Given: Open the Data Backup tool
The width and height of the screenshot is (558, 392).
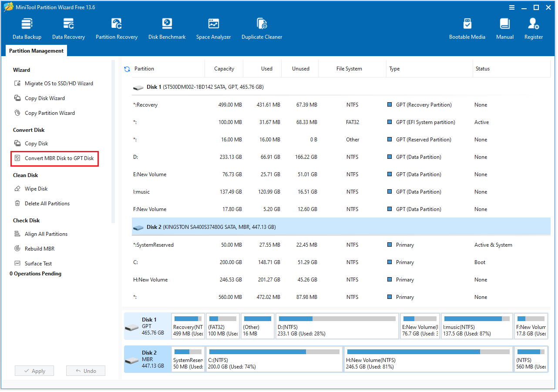Looking at the screenshot, I should (x=27, y=29).
